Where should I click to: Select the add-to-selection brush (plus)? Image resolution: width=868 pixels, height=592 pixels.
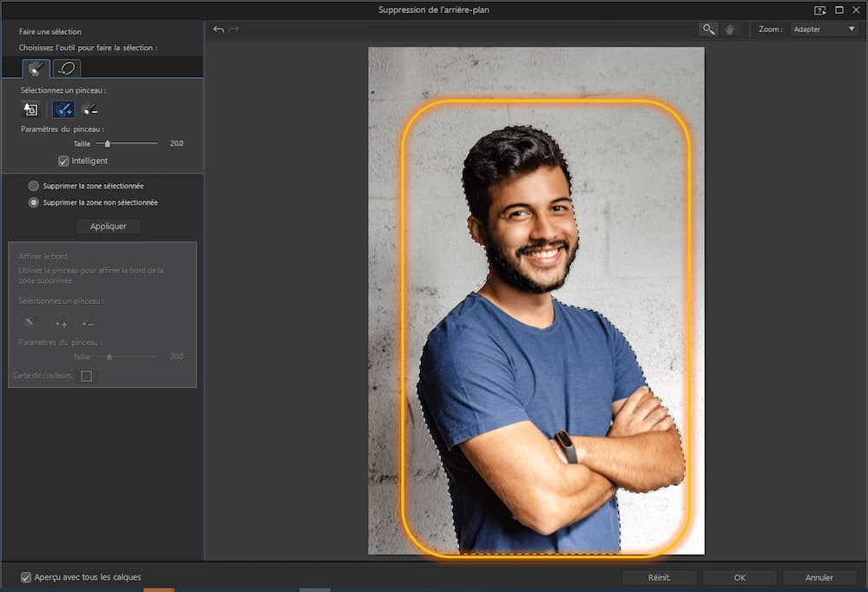click(x=63, y=109)
